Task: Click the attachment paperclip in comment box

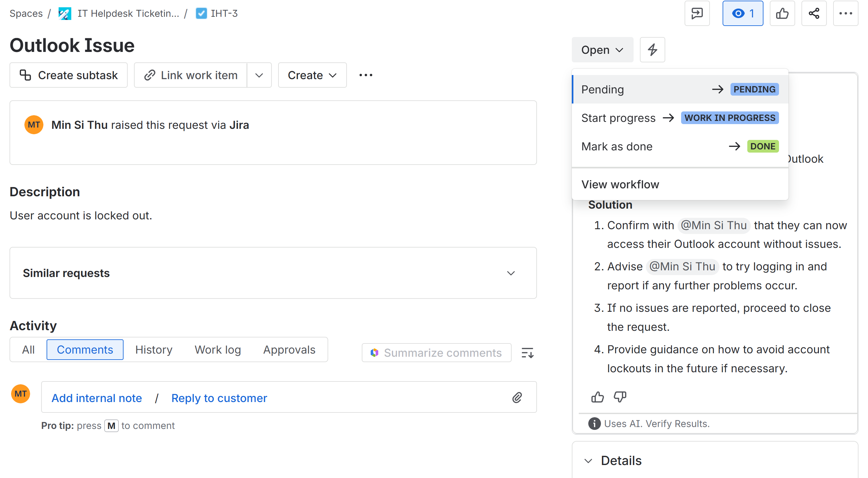Action: (517, 398)
